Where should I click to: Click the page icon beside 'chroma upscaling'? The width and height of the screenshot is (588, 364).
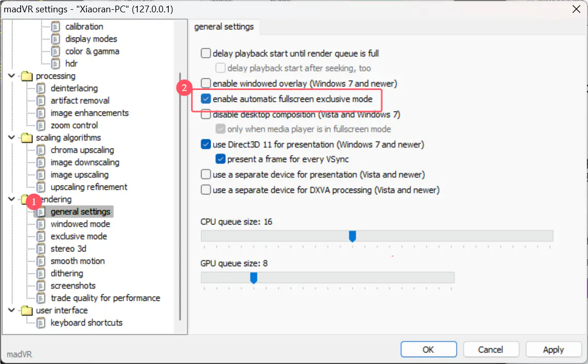[41, 150]
